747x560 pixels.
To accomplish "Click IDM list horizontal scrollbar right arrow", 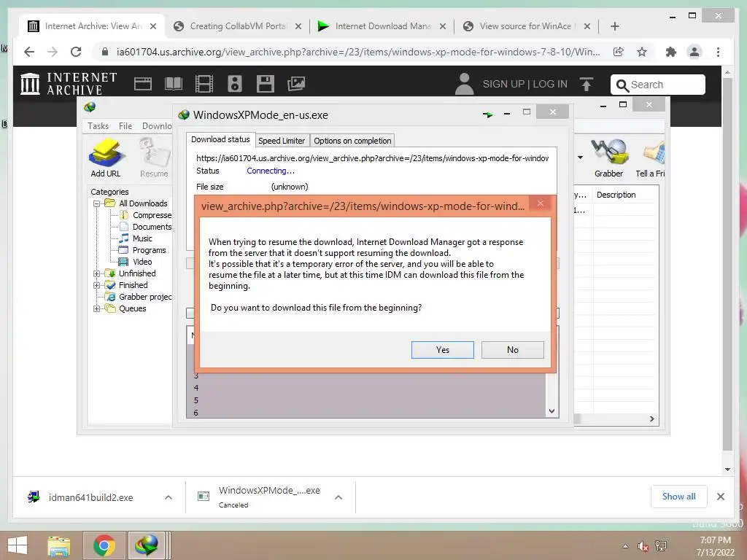I will click(651, 419).
